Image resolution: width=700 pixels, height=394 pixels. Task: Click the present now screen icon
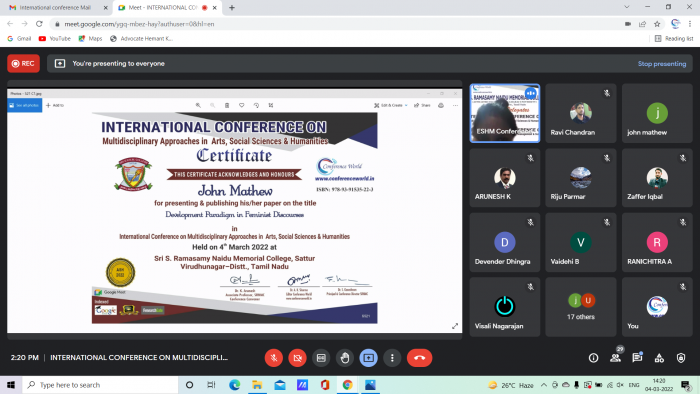pos(368,358)
